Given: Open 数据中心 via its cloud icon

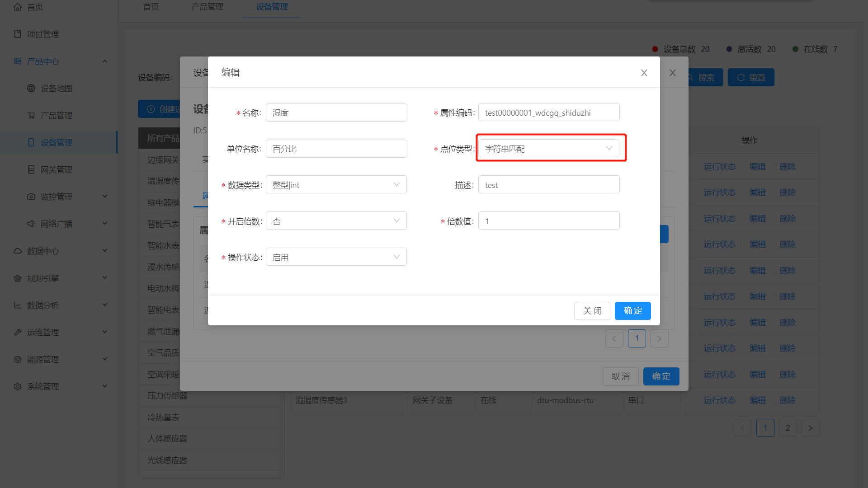Looking at the screenshot, I should point(18,250).
